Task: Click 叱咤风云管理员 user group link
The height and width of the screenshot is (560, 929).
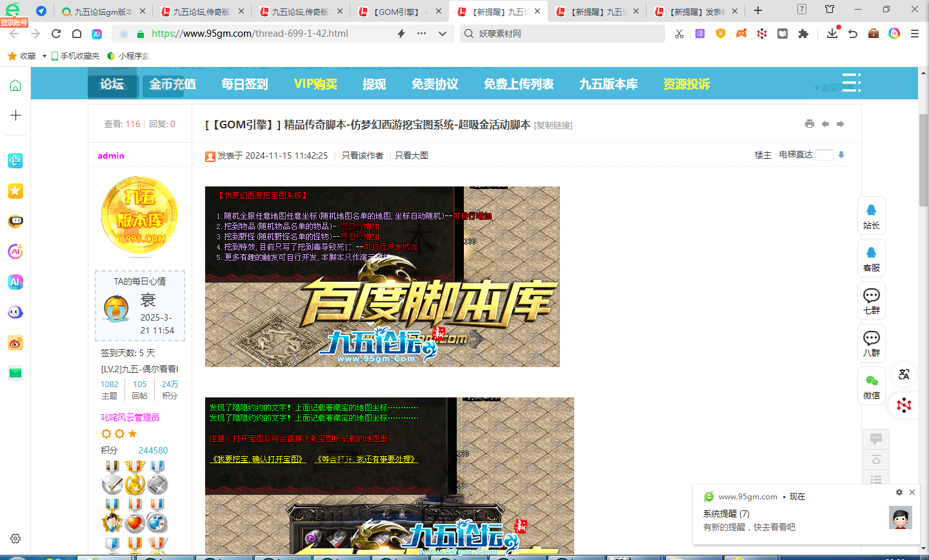Action: tap(130, 417)
